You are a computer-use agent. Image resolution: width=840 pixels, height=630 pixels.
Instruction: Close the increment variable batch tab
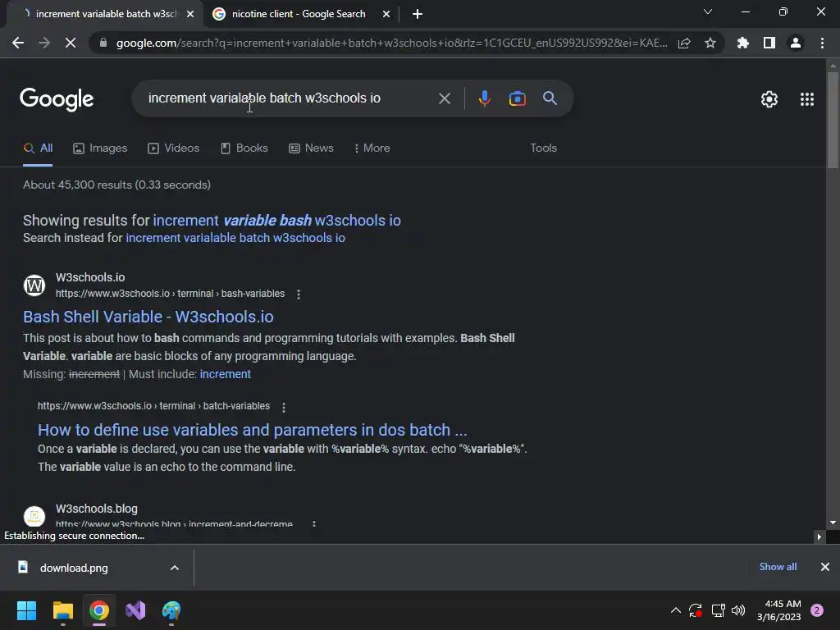point(190,14)
